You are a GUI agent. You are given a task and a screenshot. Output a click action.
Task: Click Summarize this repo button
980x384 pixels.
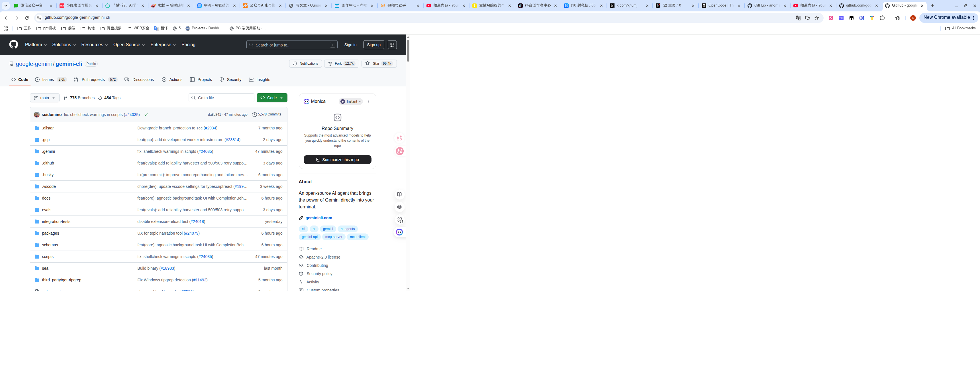(x=337, y=160)
